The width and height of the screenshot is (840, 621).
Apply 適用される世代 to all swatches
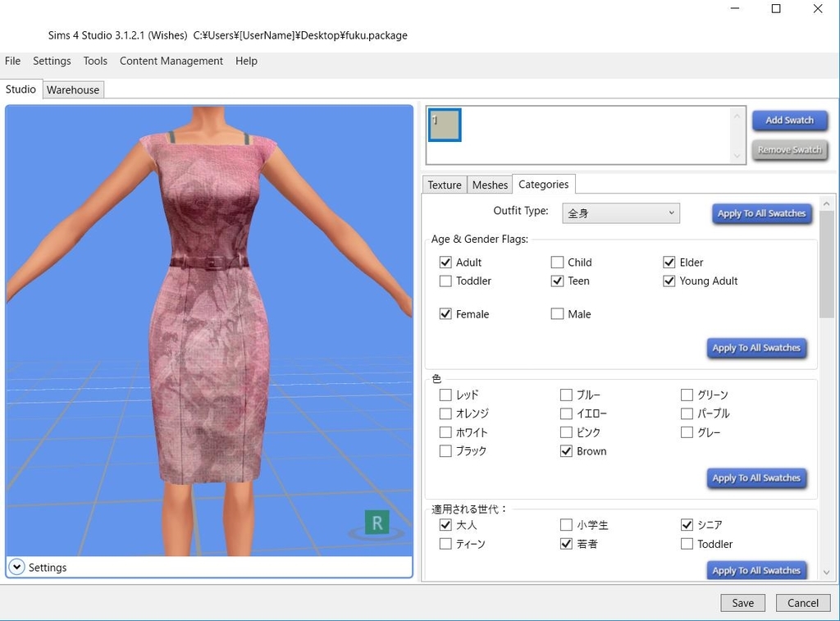click(x=756, y=570)
